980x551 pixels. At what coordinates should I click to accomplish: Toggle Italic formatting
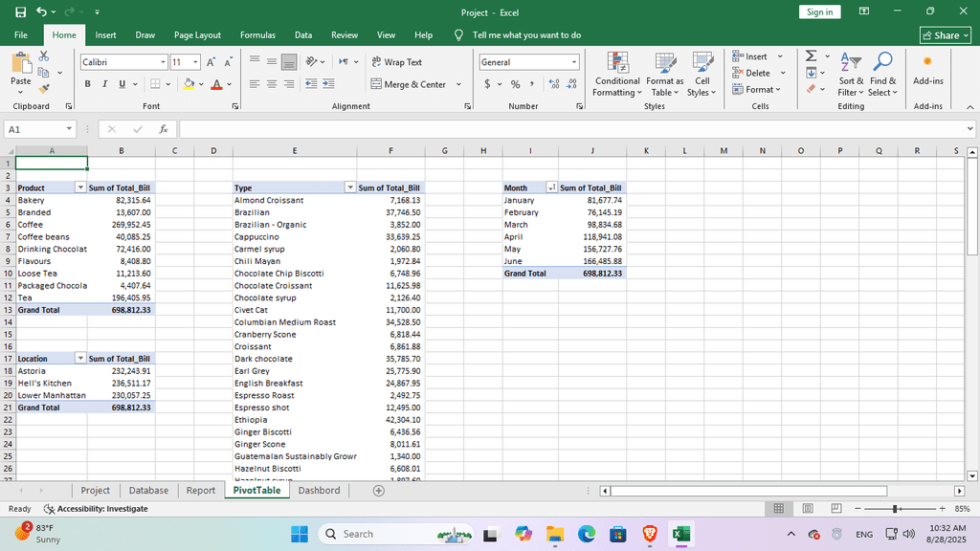[x=105, y=84]
